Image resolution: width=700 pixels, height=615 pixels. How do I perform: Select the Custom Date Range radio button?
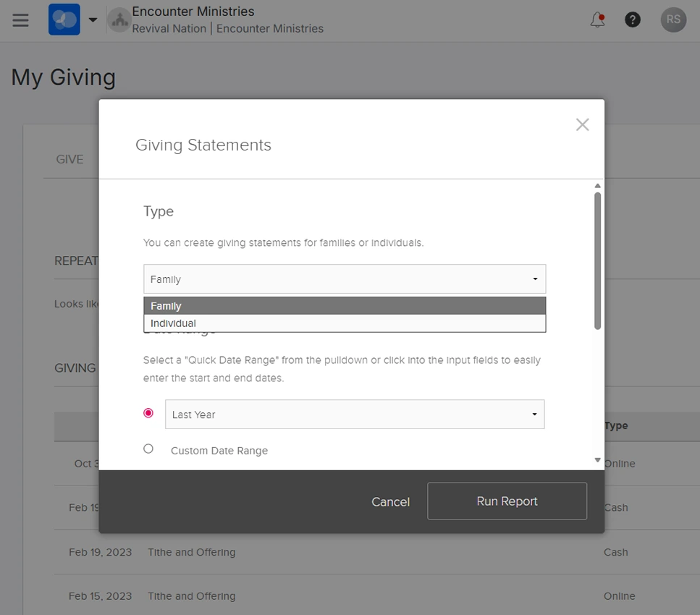coord(148,449)
